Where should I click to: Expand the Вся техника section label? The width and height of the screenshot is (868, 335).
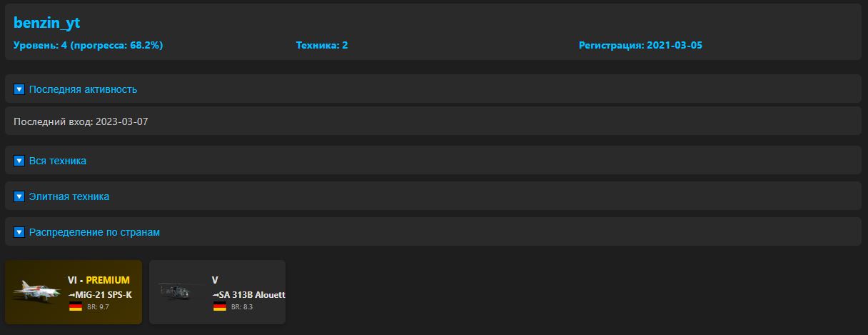click(57, 161)
